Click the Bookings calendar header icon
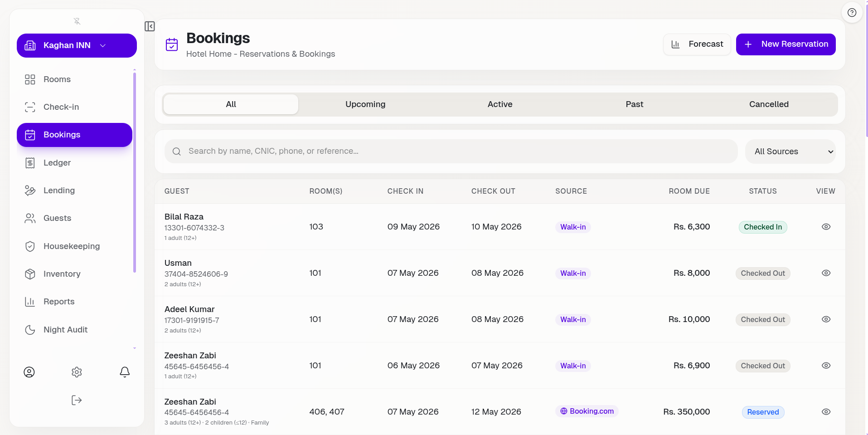 [172, 44]
